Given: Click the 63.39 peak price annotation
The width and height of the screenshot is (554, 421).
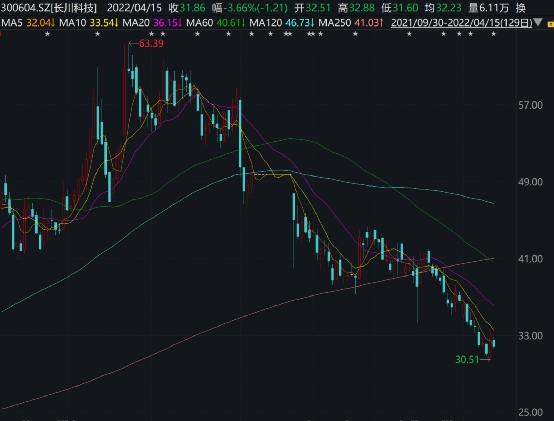Looking at the screenshot, I should [151, 44].
